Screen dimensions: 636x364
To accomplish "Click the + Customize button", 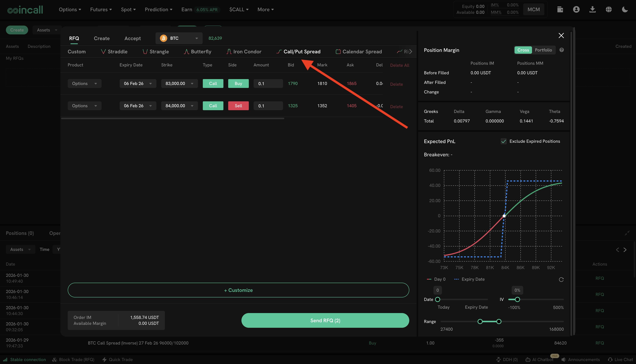I will pos(238,290).
